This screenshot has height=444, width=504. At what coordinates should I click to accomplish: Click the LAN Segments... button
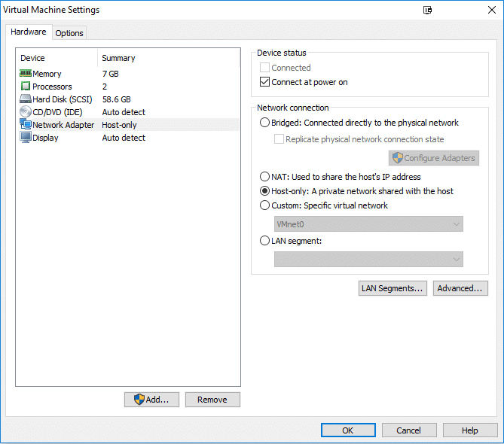coord(393,288)
